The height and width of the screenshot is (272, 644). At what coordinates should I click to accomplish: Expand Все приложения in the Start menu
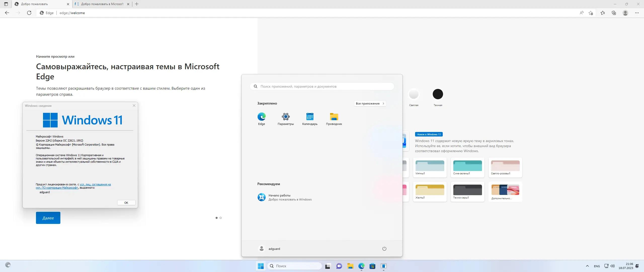click(370, 103)
